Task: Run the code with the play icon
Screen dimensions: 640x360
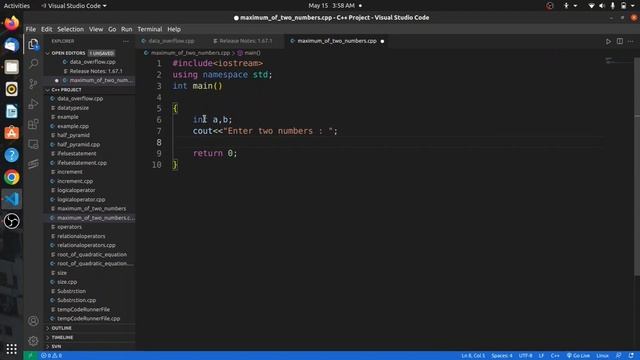Action: click(x=608, y=41)
